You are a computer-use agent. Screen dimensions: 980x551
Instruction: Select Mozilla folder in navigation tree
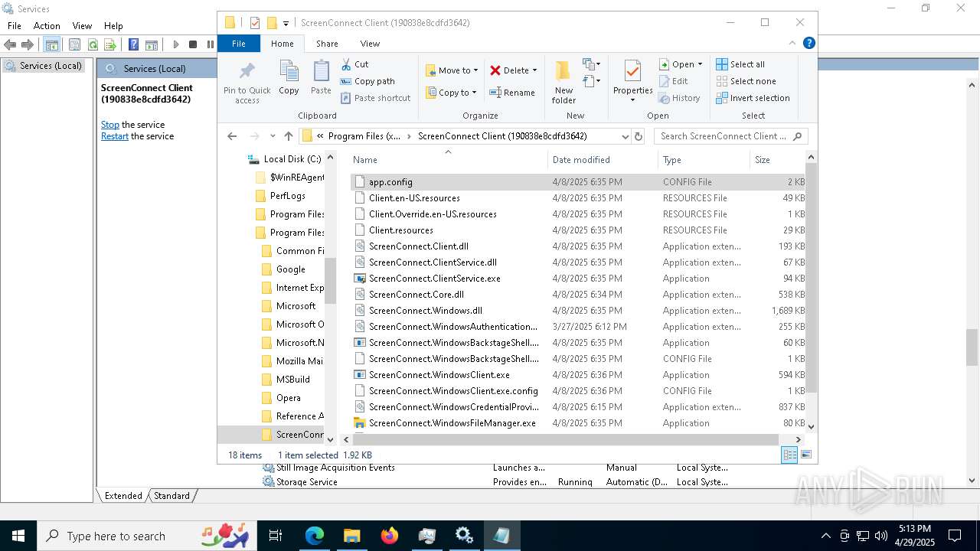tap(292, 361)
